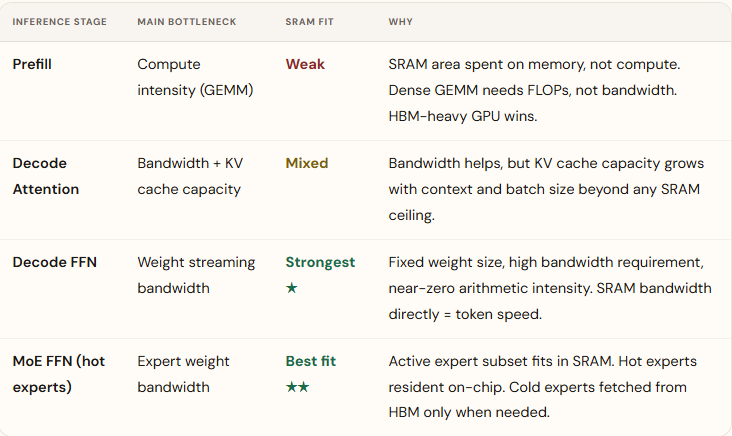732x436 pixels.
Task: Select the Decode FFN row label
Action: (x=55, y=262)
